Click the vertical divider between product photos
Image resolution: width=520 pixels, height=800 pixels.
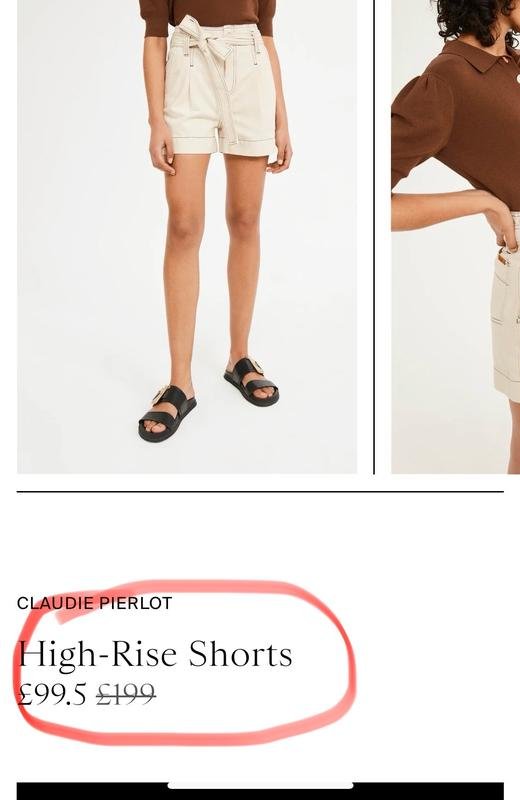pyautogui.click(x=374, y=237)
